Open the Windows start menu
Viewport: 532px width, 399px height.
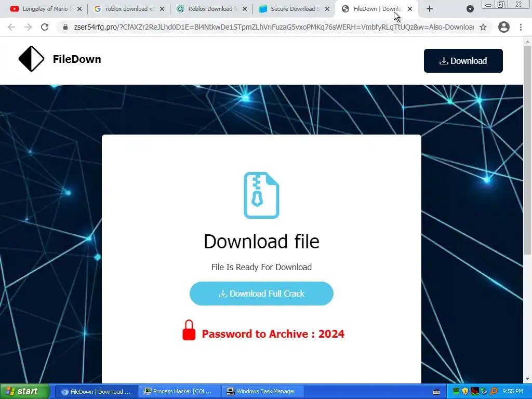pos(24,391)
